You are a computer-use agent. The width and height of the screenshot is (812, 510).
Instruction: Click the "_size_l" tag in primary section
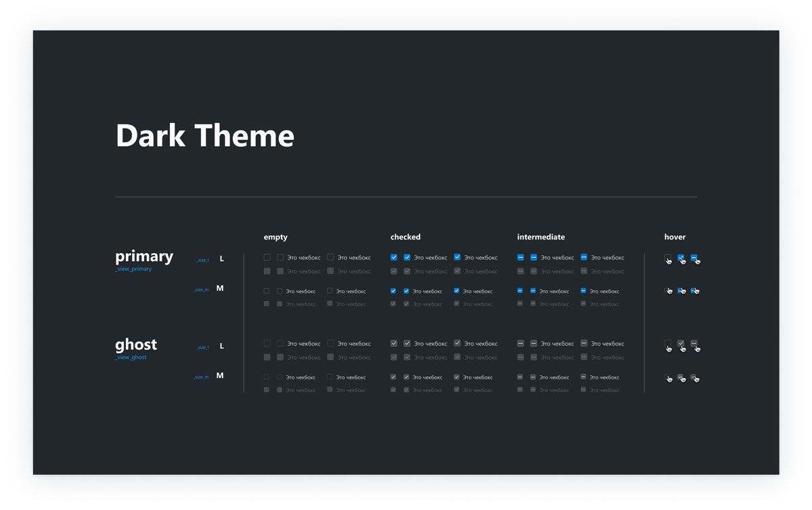[202, 260]
